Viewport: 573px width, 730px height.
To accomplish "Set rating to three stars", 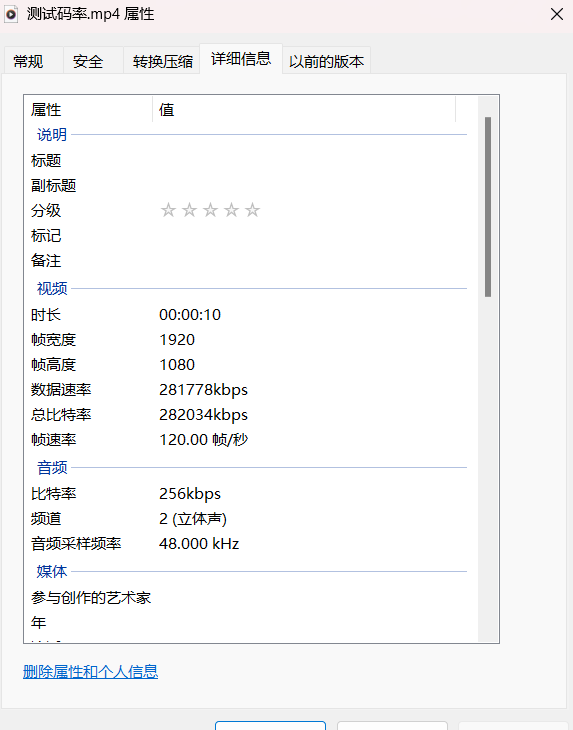I will [210, 210].
